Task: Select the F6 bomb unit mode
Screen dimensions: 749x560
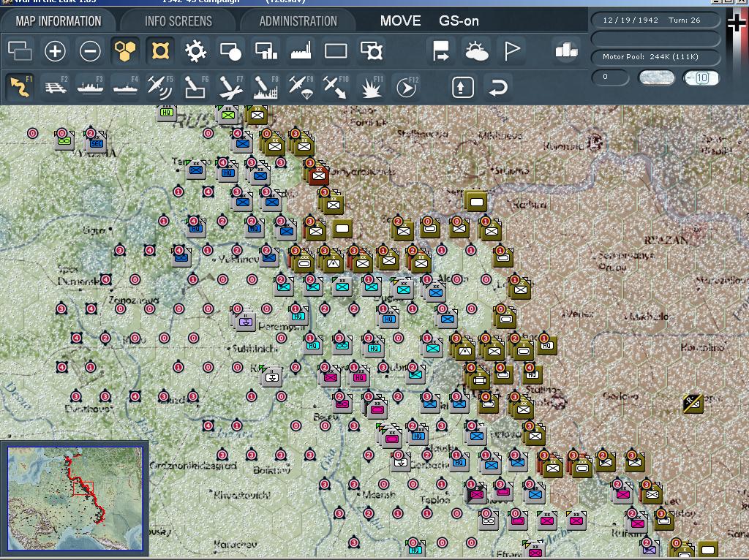Action: [x=195, y=88]
